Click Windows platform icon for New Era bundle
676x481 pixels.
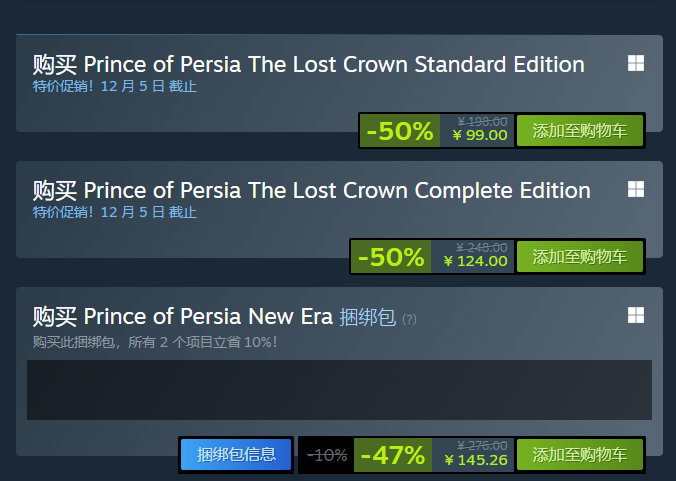636,315
